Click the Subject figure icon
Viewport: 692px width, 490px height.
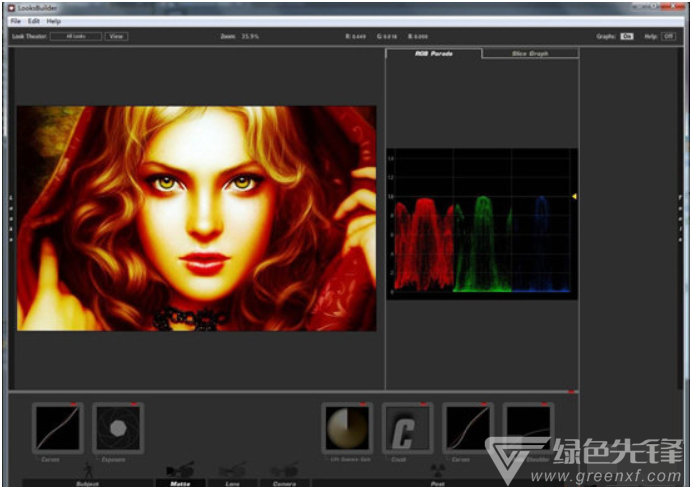point(88,470)
